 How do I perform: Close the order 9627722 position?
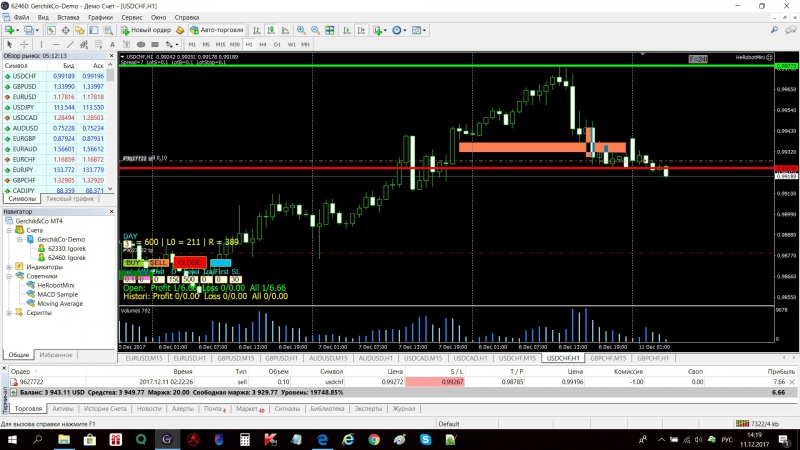tap(792, 382)
